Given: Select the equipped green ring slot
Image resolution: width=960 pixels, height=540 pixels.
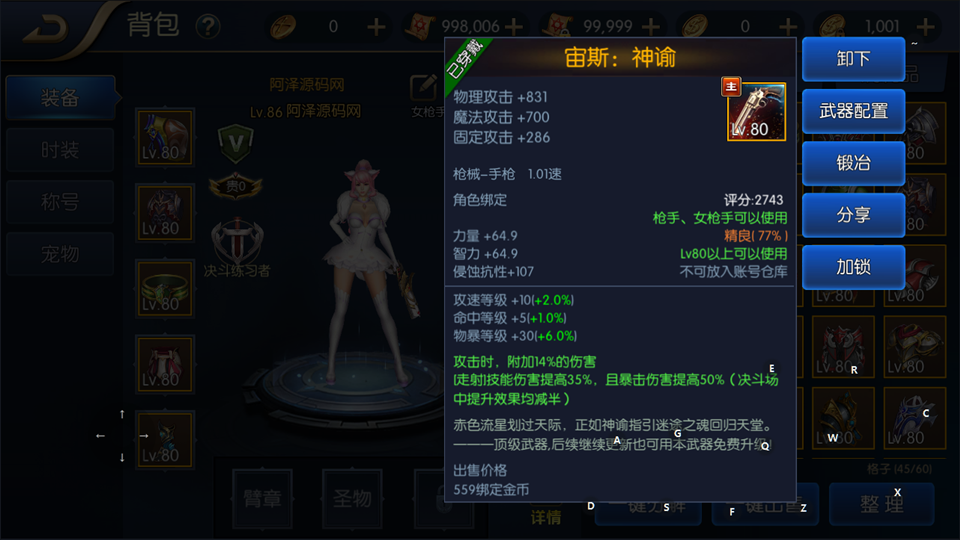Looking at the screenshot, I should point(165,288).
